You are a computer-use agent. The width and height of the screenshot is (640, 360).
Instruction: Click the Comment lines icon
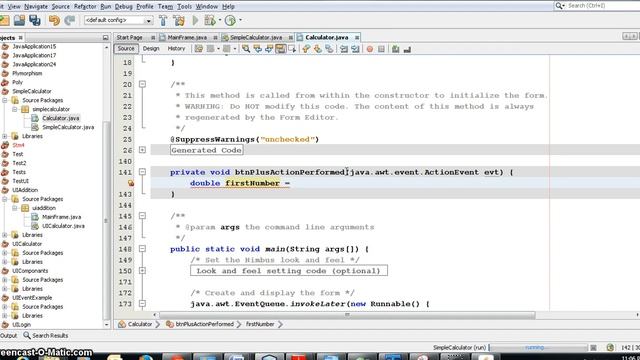[x=395, y=49]
